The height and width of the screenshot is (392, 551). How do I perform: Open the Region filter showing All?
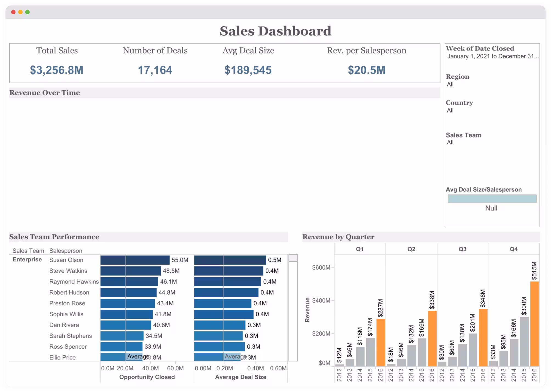[x=450, y=85]
